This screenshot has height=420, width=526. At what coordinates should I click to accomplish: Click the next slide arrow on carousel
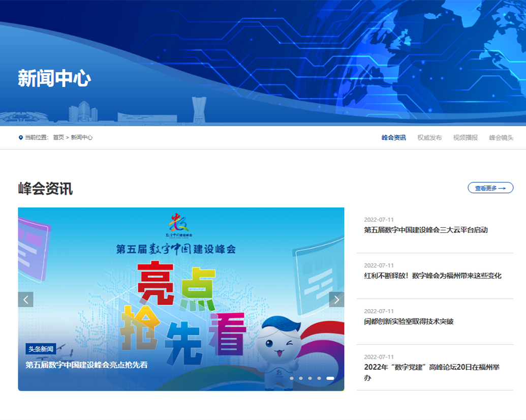click(336, 299)
